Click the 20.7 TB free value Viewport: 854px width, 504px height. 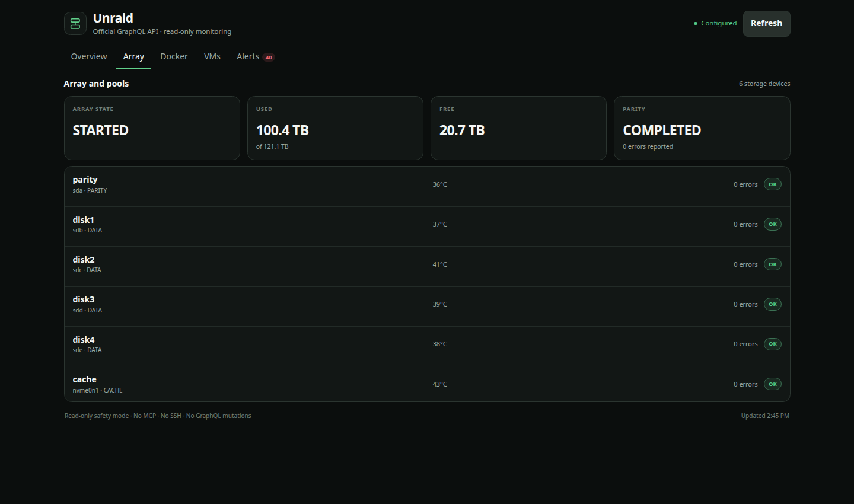[462, 130]
